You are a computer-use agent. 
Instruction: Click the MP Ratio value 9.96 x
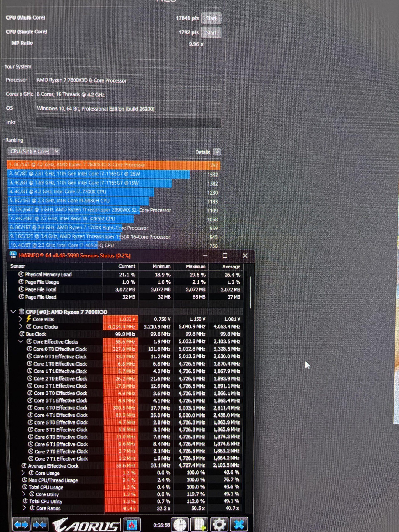click(x=196, y=44)
